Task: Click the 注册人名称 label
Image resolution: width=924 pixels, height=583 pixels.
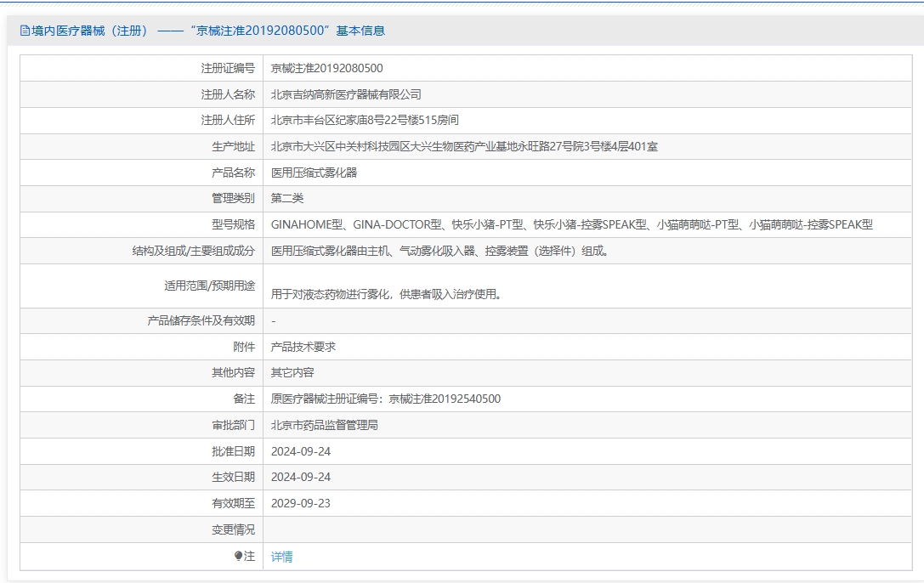Action: click(228, 94)
